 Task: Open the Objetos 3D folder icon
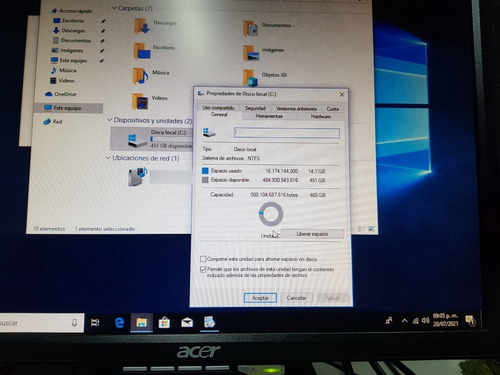pos(250,78)
